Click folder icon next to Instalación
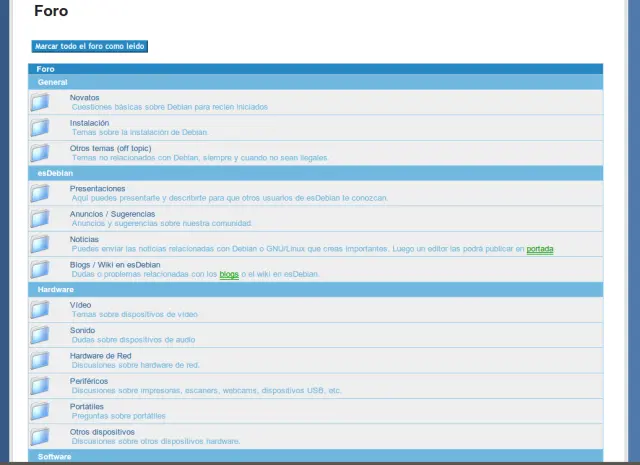 40,127
